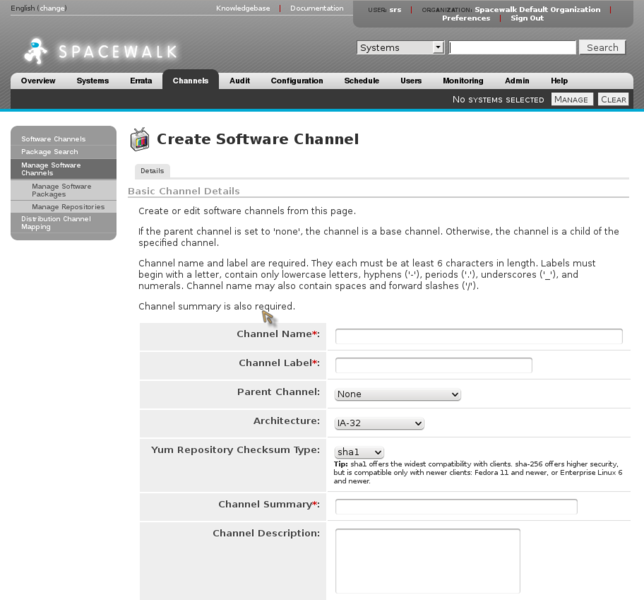The height and width of the screenshot is (600, 644).
Task: Open Software Channels in sidebar
Action: (x=53, y=139)
